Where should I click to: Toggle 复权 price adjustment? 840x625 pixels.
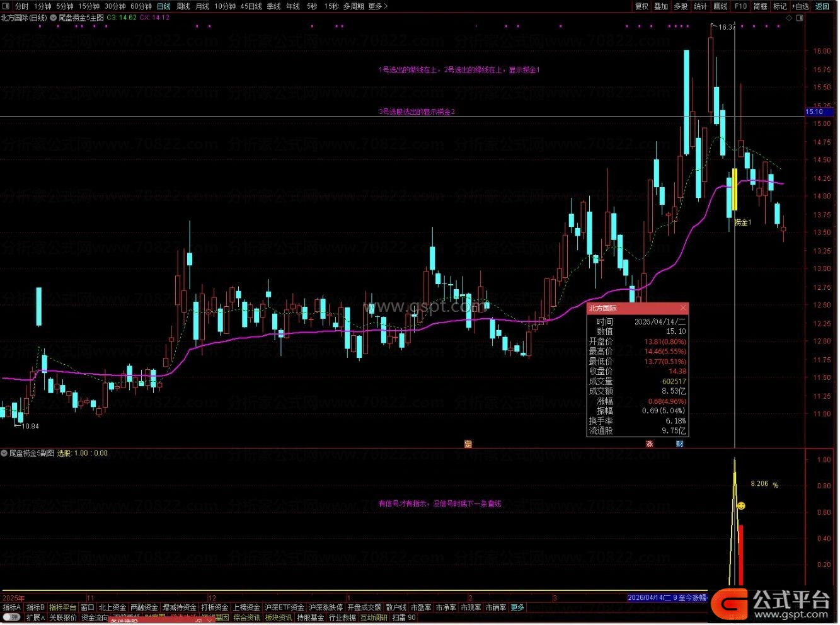[x=642, y=6]
